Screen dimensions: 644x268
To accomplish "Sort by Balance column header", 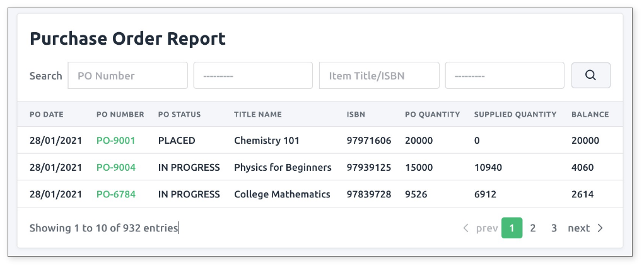I will (590, 115).
